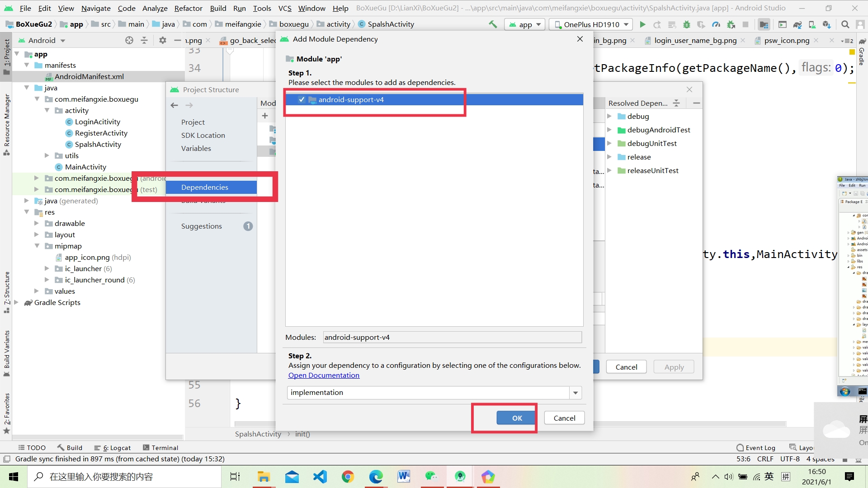Screen dimensions: 868x488
Task: Click OK in Add Module Dependency dialog
Action: click(517, 418)
